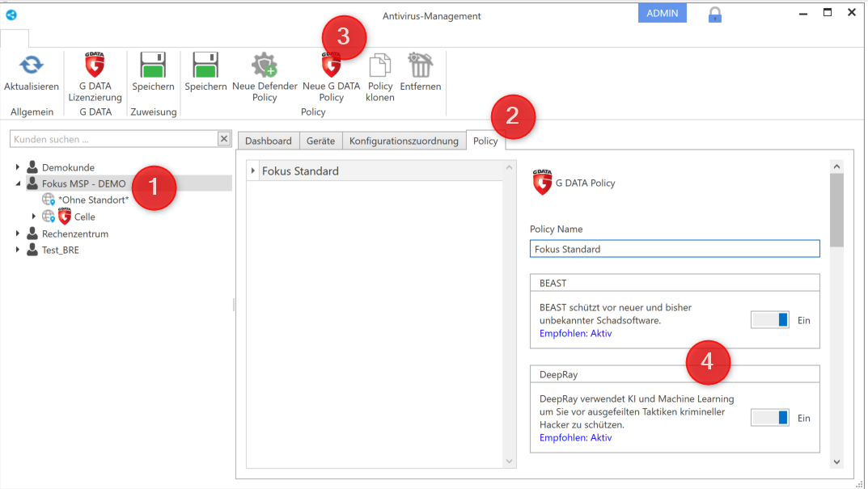Screen dimensions: 868x489
Task: Select the Fokus Standard policy row
Action: pos(375,171)
